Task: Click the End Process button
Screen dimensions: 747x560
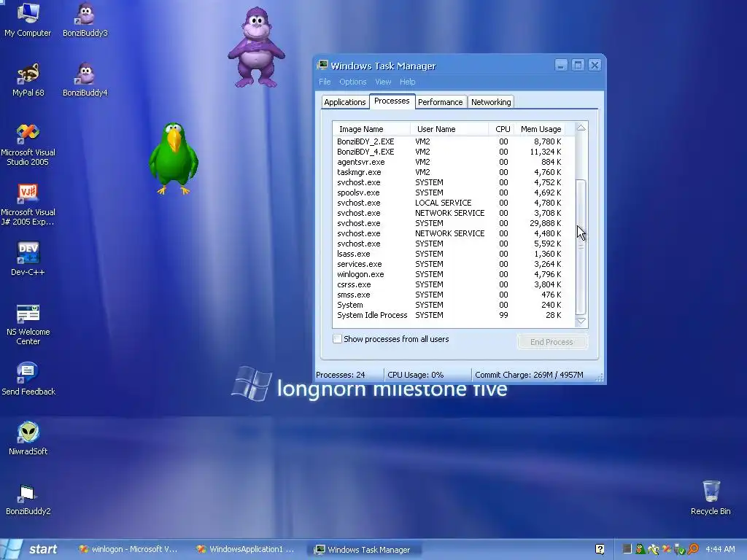Action: pyautogui.click(x=551, y=342)
